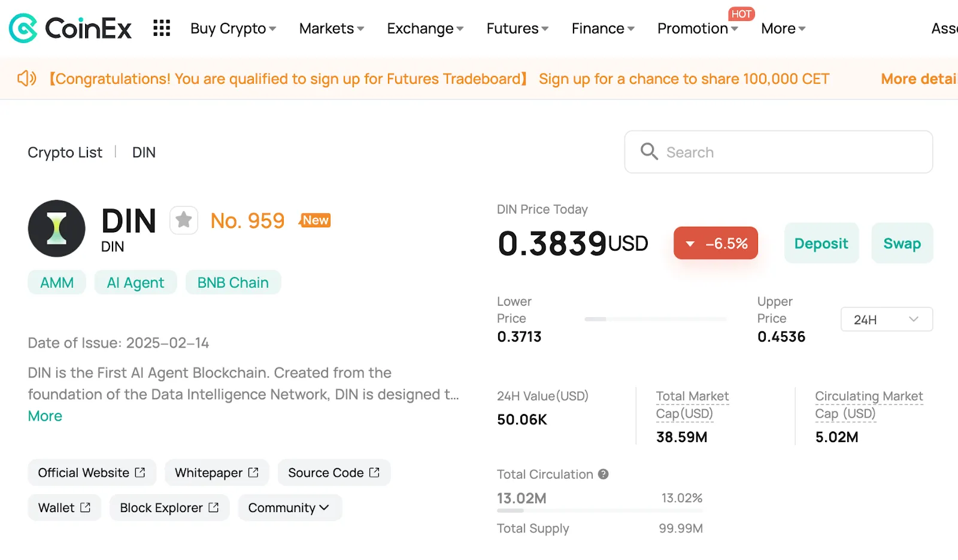
Task: Click the Total Circulation help icon
Action: (604, 474)
